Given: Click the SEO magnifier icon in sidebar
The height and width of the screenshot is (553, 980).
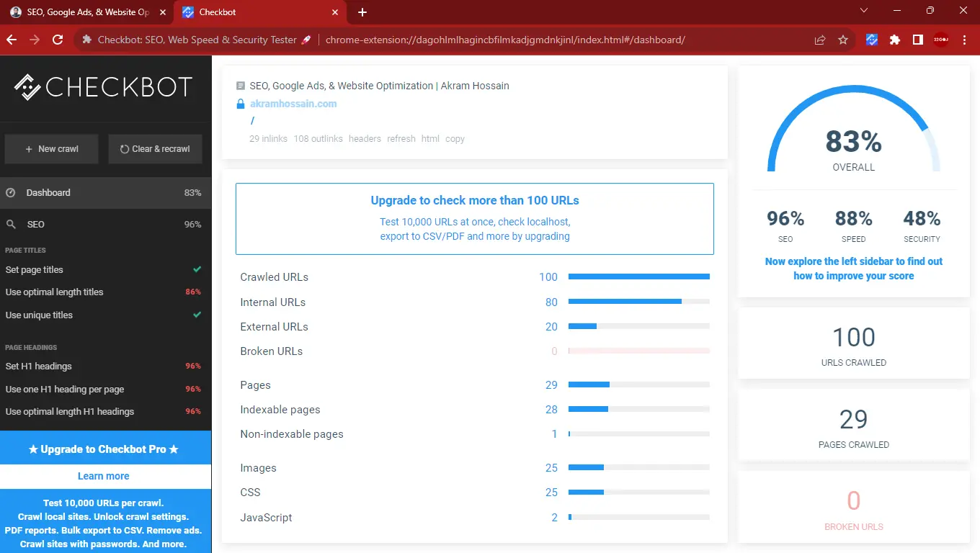Looking at the screenshot, I should (x=11, y=225).
